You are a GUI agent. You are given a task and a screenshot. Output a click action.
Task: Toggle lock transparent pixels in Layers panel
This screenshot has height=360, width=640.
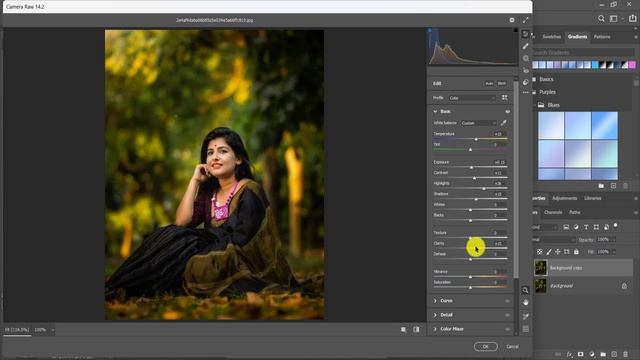[x=540, y=252]
